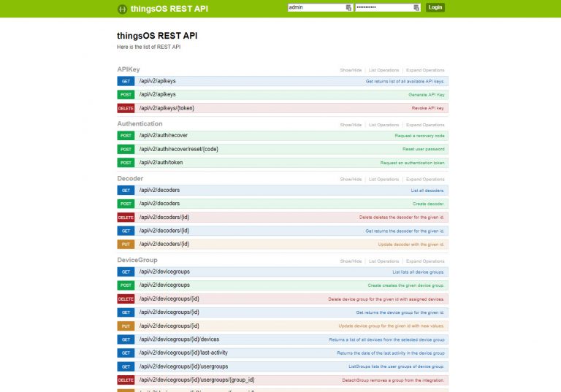Click List Operations for Authentication section
This screenshot has width=561, height=392.
tap(383, 125)
